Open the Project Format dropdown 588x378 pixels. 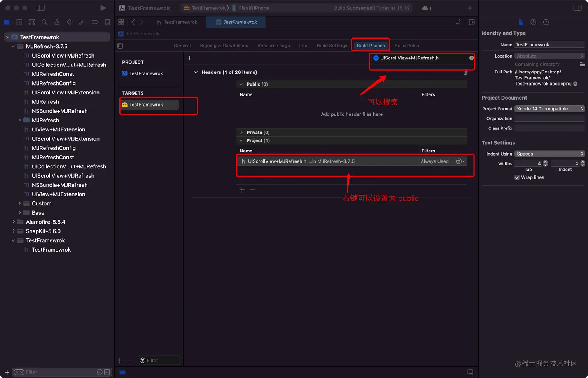click(x=549, y=109)
